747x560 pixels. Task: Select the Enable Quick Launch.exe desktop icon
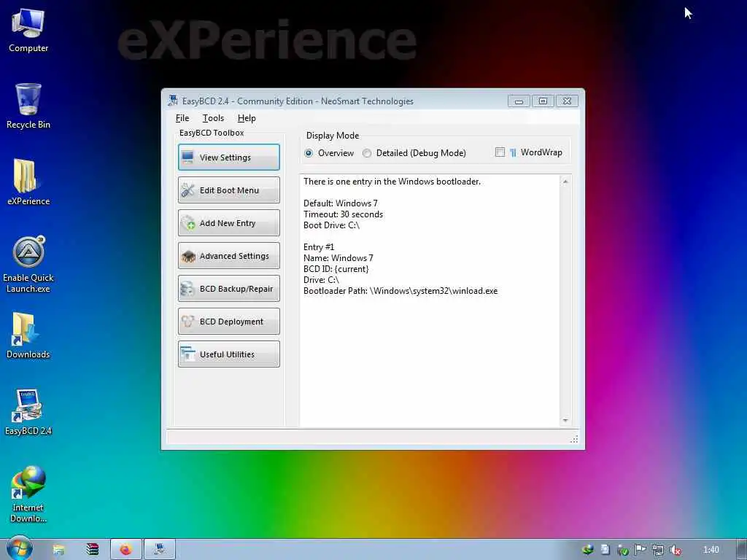28,264
